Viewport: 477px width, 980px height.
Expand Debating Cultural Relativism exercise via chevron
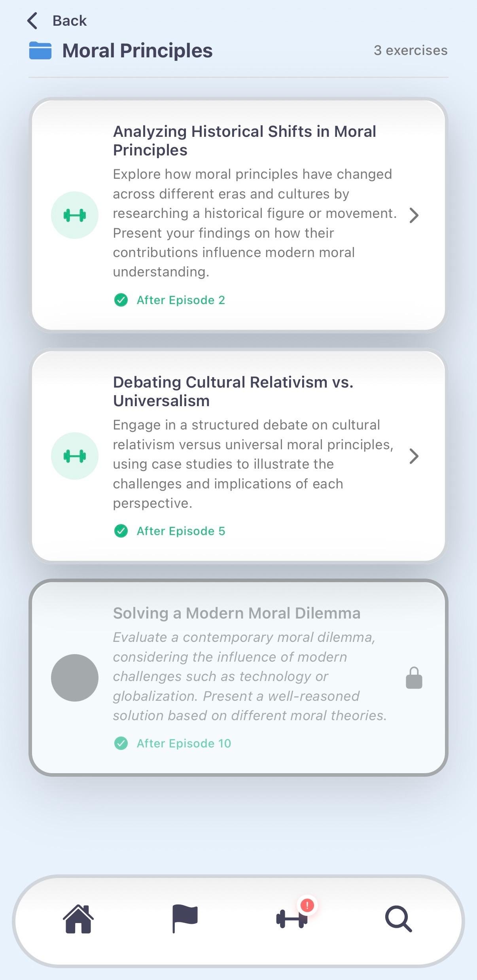[x=414, y=456]
